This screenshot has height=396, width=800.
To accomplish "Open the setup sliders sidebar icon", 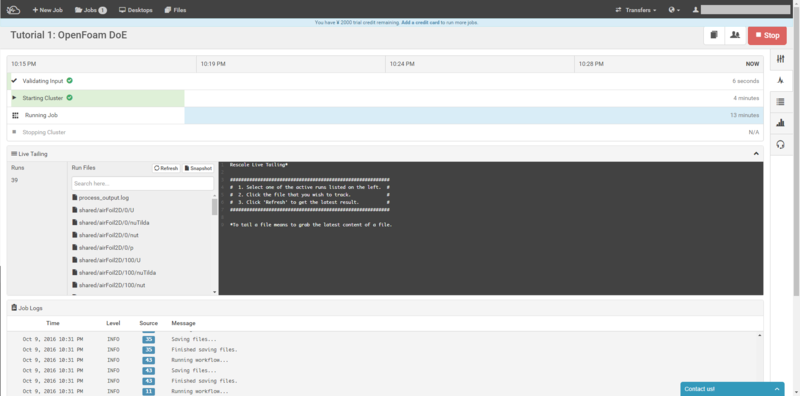I will [x=780, y=59].
